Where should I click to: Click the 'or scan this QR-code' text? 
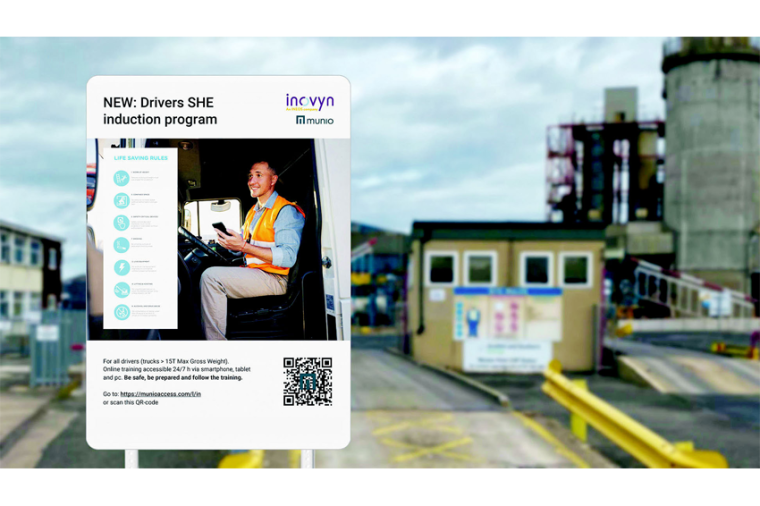click(130, 402)
